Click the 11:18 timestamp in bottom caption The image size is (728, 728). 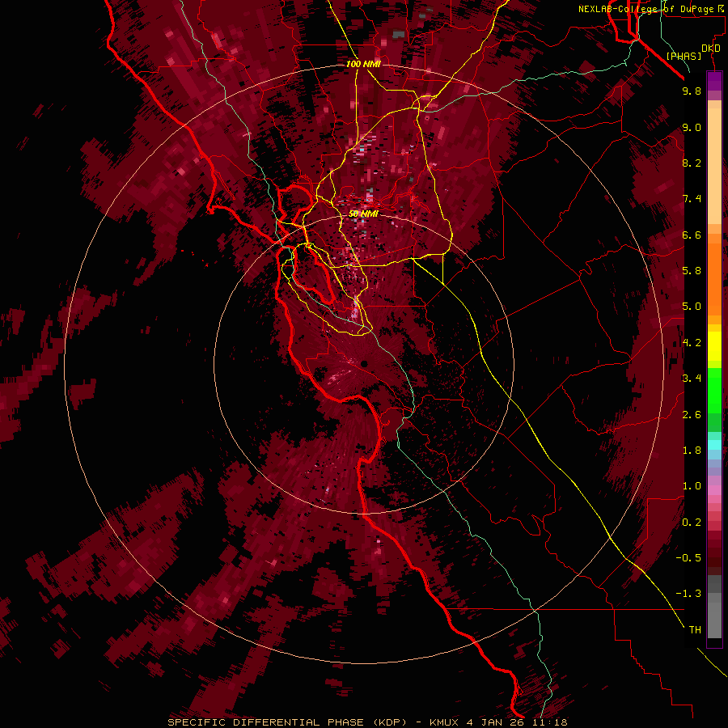(550, 722)
